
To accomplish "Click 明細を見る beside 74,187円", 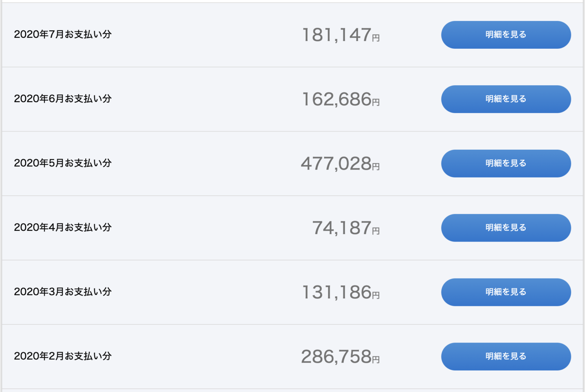I will 506,228.
